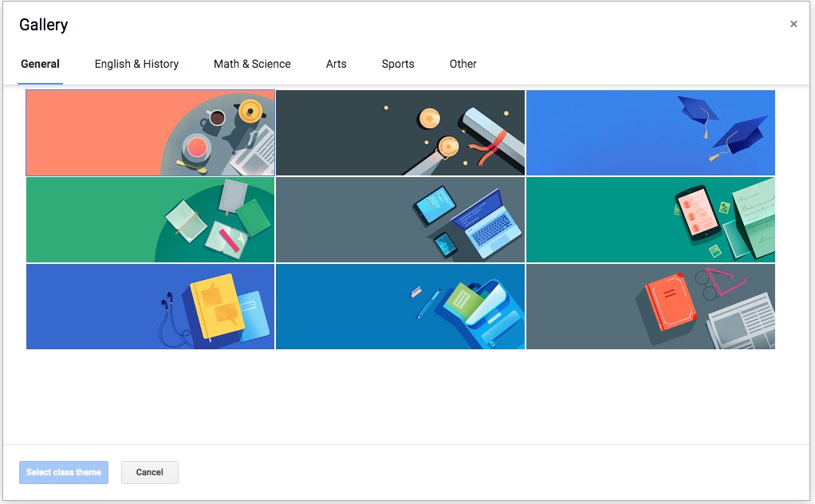Choose the diploma scroll theme image

click(x=400, y=132)
